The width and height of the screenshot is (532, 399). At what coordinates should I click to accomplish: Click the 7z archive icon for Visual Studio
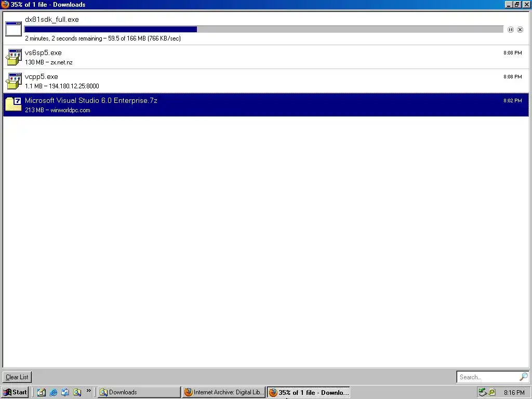[x=14, y=104]
